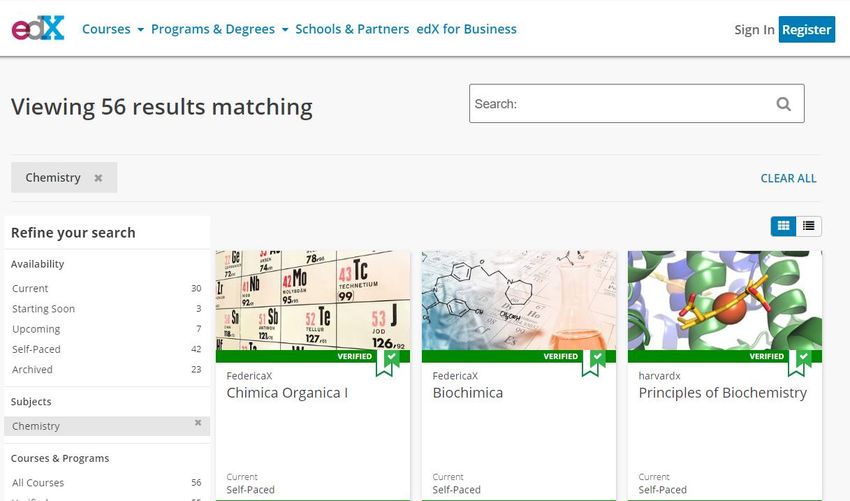Click the Subjects section heading
Screen dimensions: 850x501
pyautogui.click(x=31, y=402)
